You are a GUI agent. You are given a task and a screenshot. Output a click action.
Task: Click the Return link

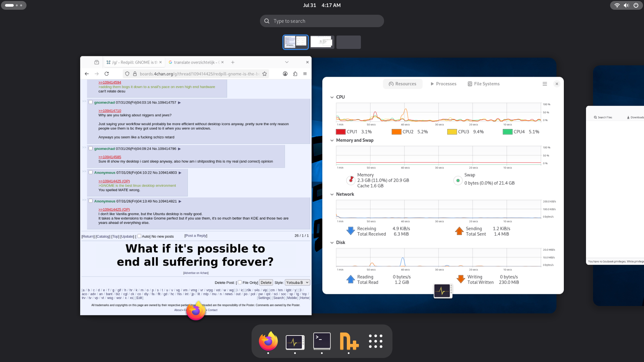tap(88, 236)
